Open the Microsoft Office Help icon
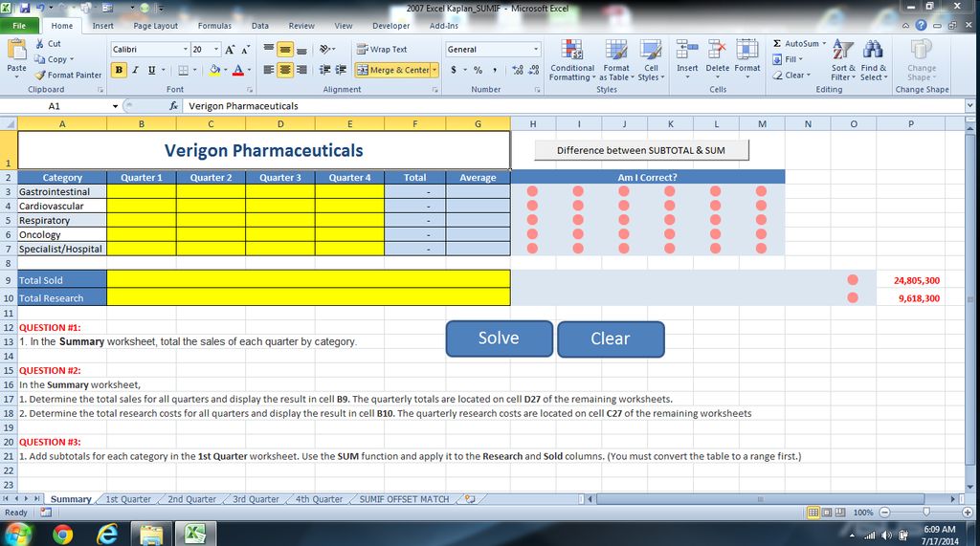The width and height of the screenshot is (980, 546). point(921,26)
